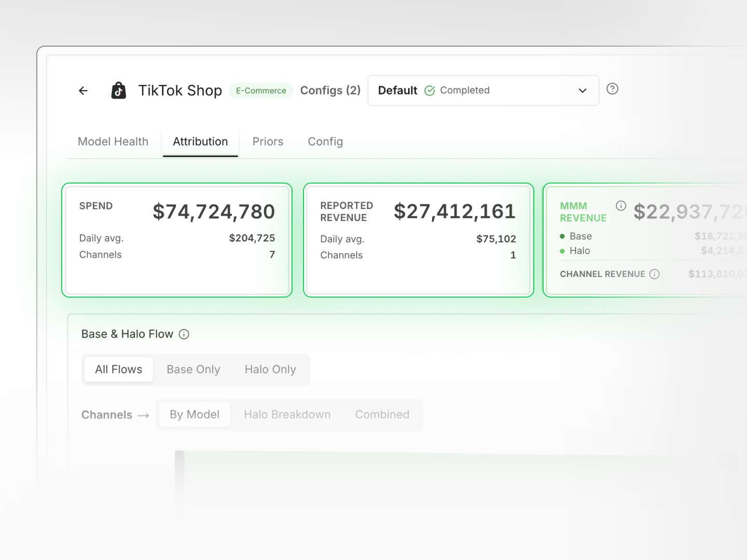This screenshot has width=747, height=560.
Task: Select the Attribution tab
Action: pos(200,142)
